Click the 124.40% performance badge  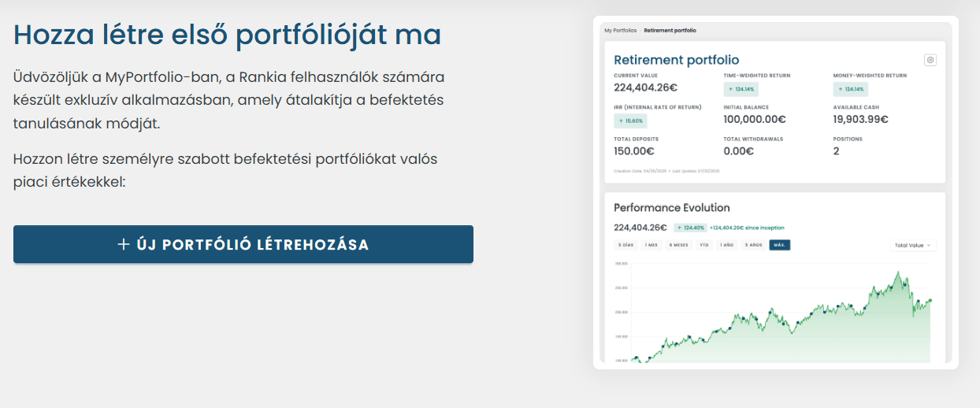point(689,228)
